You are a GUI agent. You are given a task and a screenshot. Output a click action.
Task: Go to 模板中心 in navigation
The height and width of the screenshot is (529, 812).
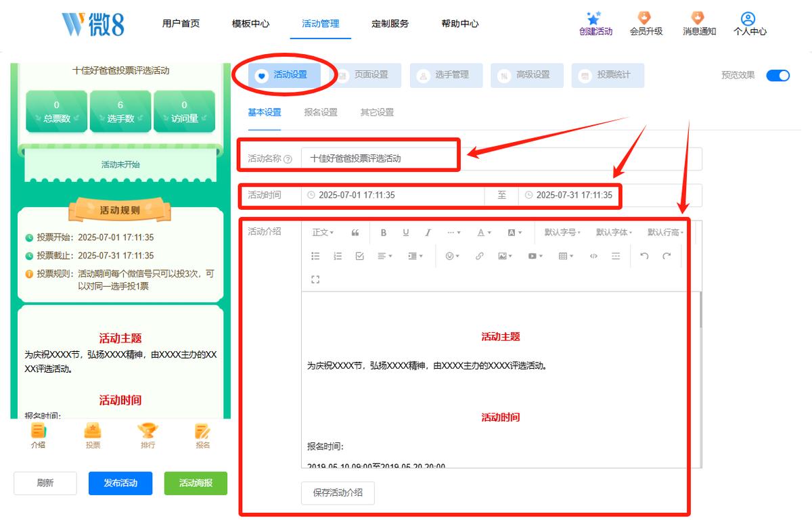250,24
